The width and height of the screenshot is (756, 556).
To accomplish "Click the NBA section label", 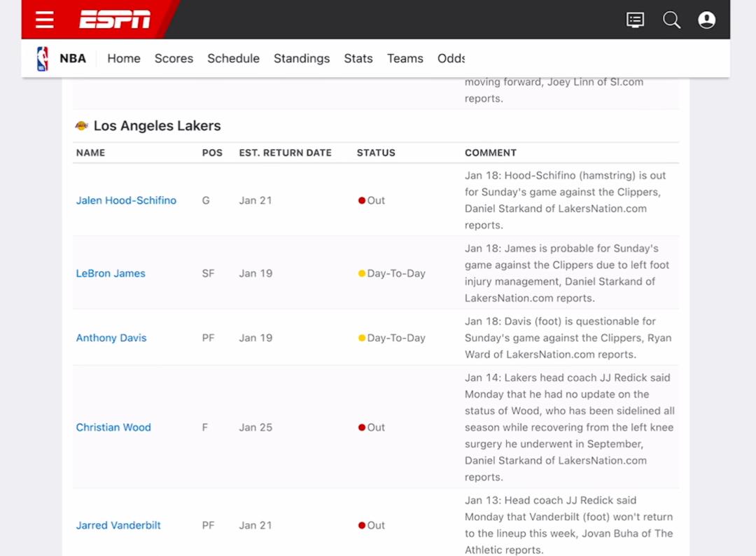I will coord(73,58).
